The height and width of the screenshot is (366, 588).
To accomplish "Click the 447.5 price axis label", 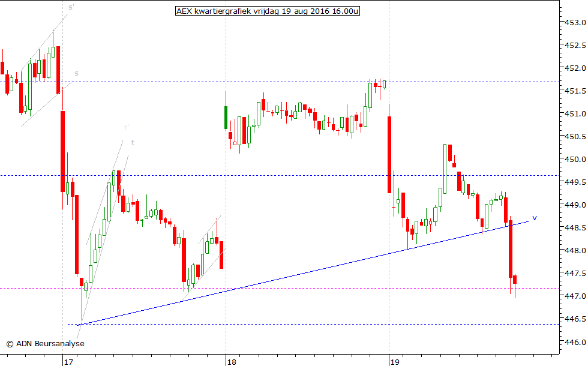I will click(x=575, y=274).
